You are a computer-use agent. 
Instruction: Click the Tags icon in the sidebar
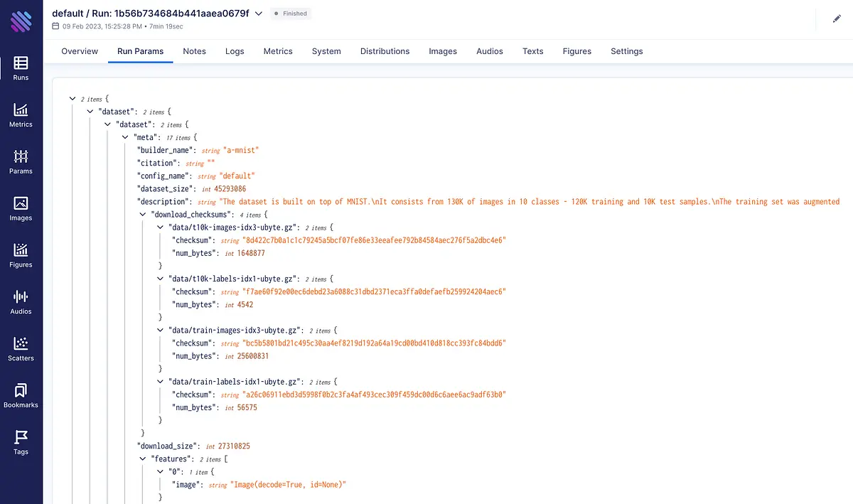21,441
